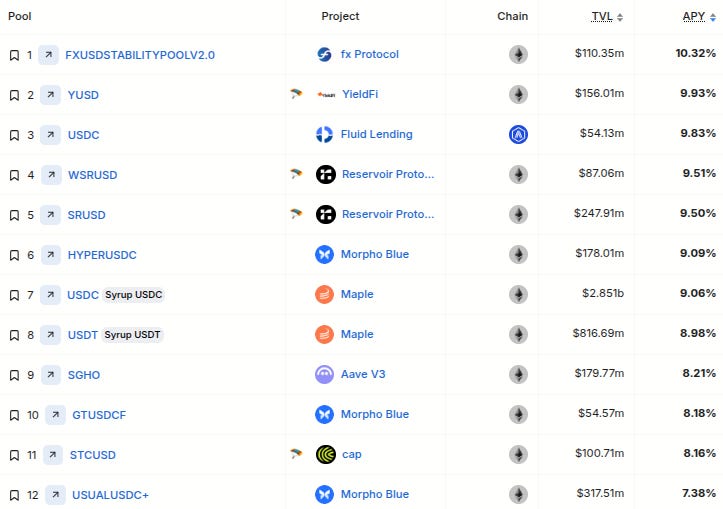
Task: Open the HYPERUSDC pool link
Action: pyautogui.click(x=102, y=255)
